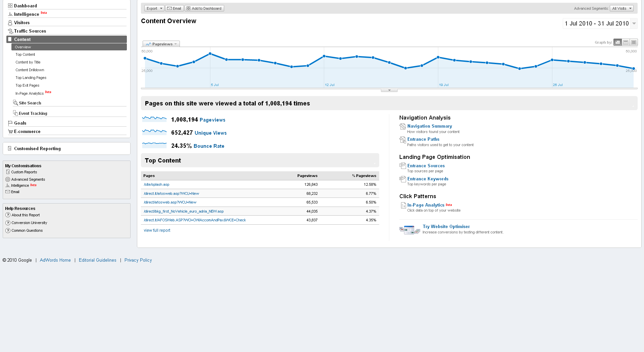Click Try Website Optimiser link
This screenshot has width=644, height=352.
click(446, 227)
